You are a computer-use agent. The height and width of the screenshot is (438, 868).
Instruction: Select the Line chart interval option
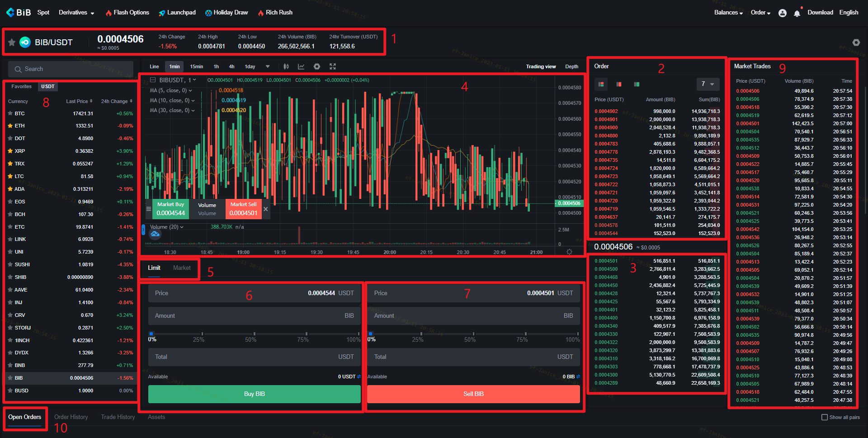(154, 66)
